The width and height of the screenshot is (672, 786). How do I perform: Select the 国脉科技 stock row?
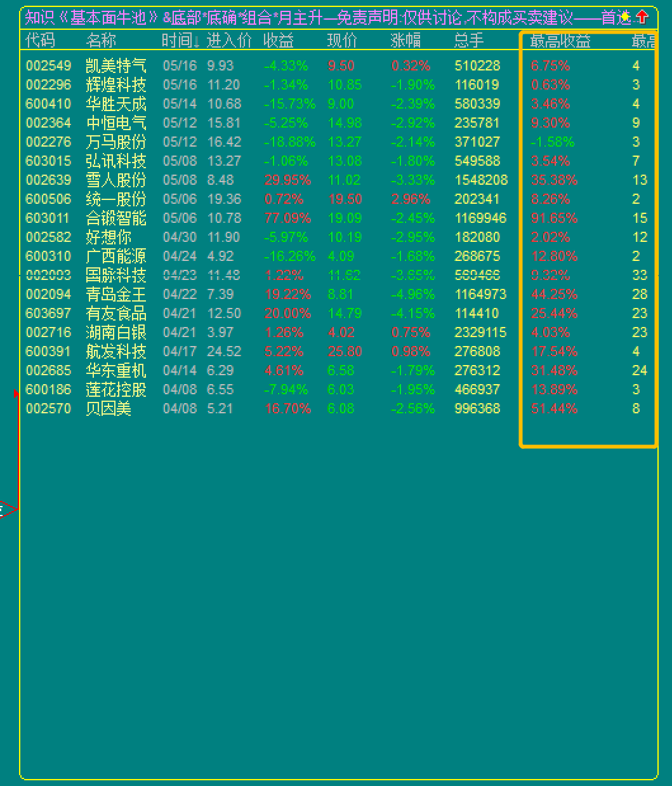pos(338,275)
